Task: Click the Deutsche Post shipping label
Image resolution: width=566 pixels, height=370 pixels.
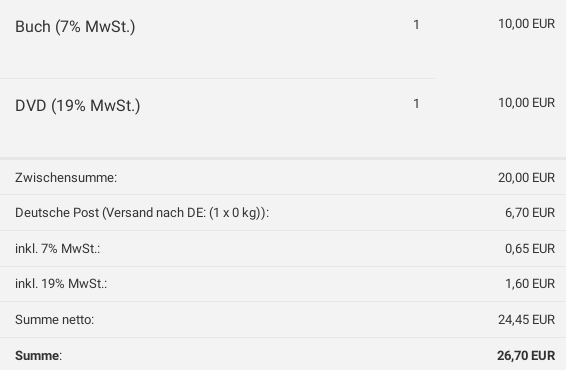Action: pyautogui.click(x=142, y=213)
